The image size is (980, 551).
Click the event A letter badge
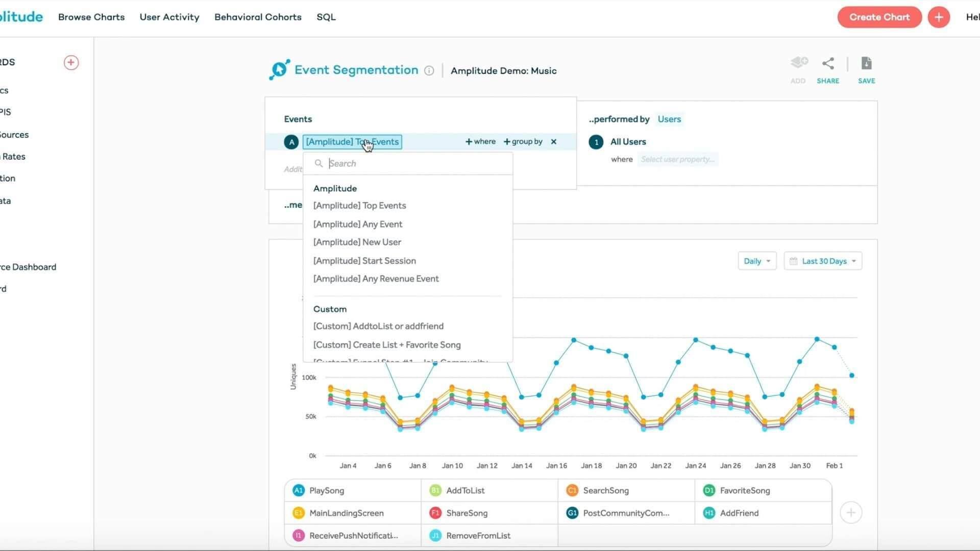tap(291, 142)
